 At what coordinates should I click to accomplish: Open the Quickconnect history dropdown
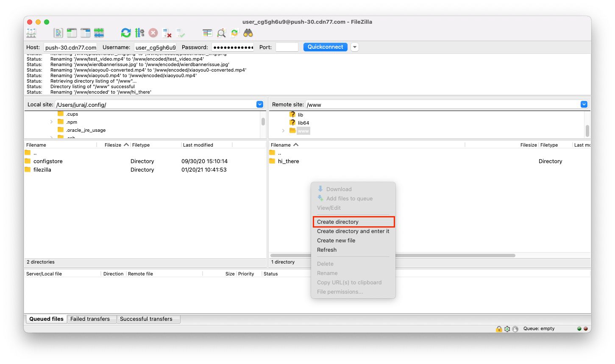coord(355,47)
